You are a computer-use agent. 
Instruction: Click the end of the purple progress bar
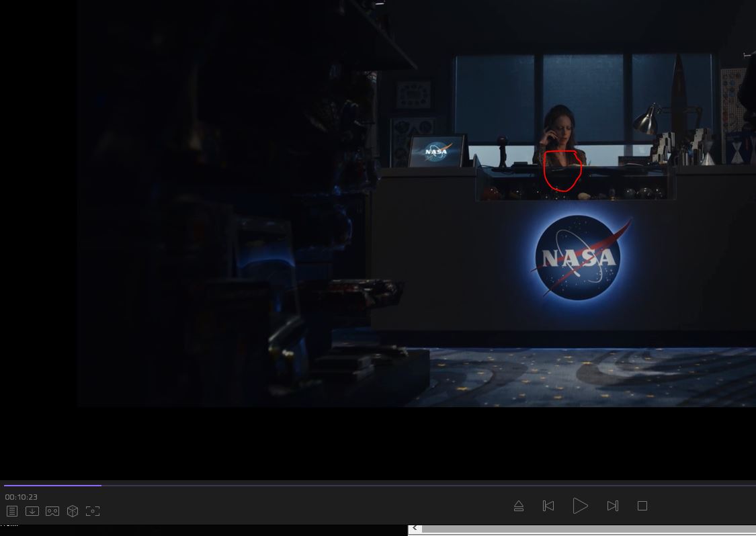[101, 485]
